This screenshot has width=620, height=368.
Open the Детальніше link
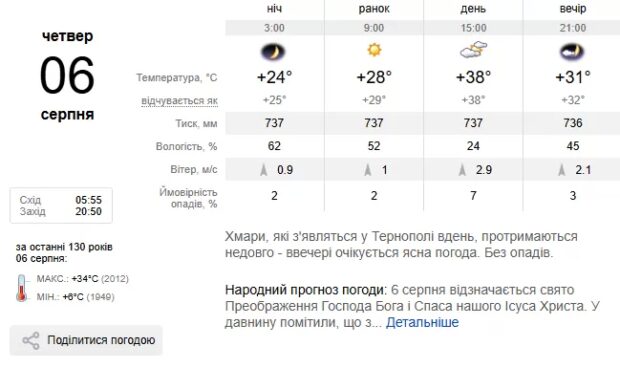422,323
